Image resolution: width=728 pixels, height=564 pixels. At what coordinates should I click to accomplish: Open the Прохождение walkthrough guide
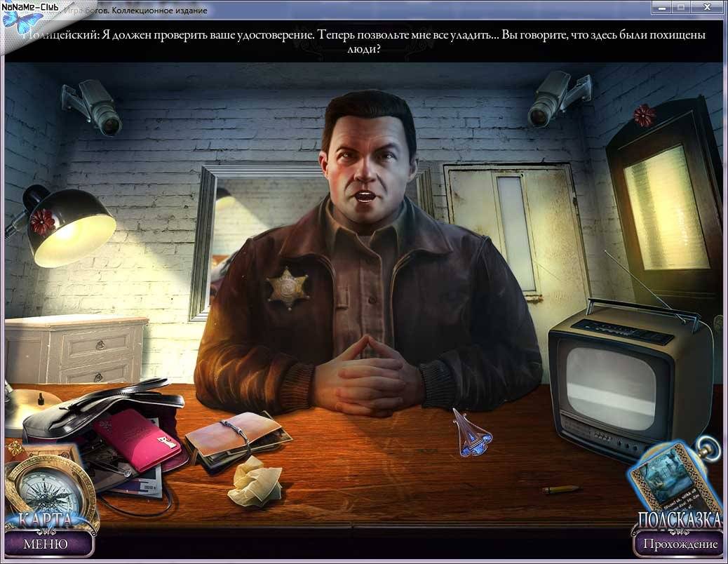(680, 544)
